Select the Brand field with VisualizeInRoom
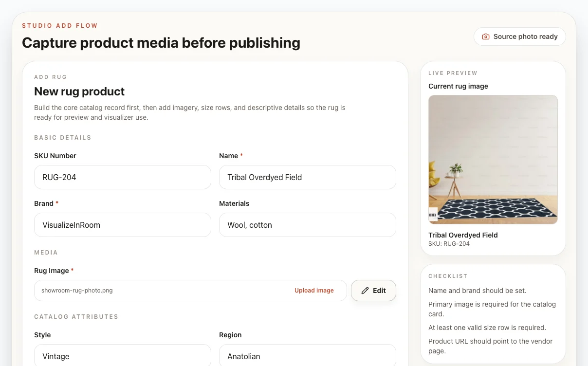 point(123,225)
